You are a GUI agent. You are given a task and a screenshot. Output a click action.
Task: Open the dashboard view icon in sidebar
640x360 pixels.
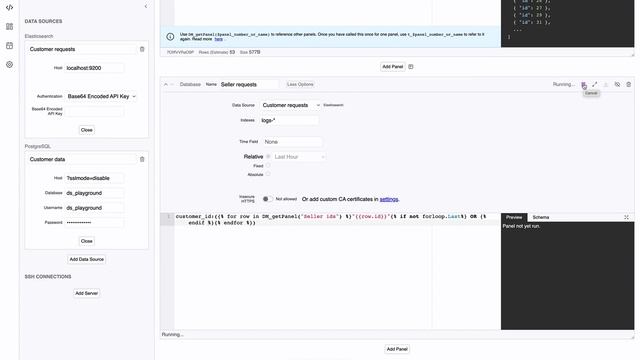9,27
